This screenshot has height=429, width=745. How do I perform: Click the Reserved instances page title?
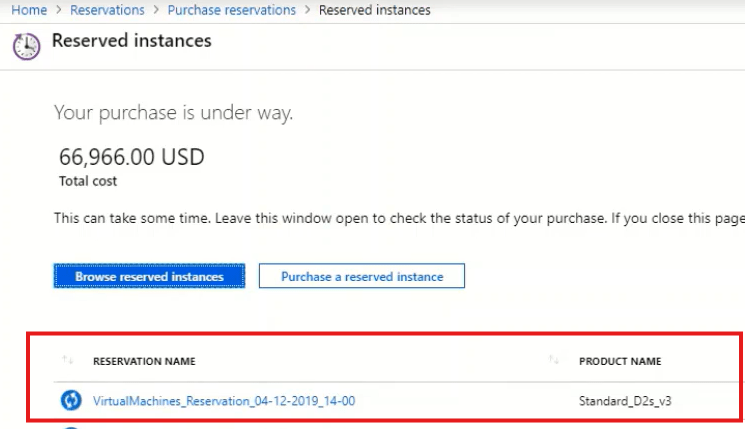131,41
